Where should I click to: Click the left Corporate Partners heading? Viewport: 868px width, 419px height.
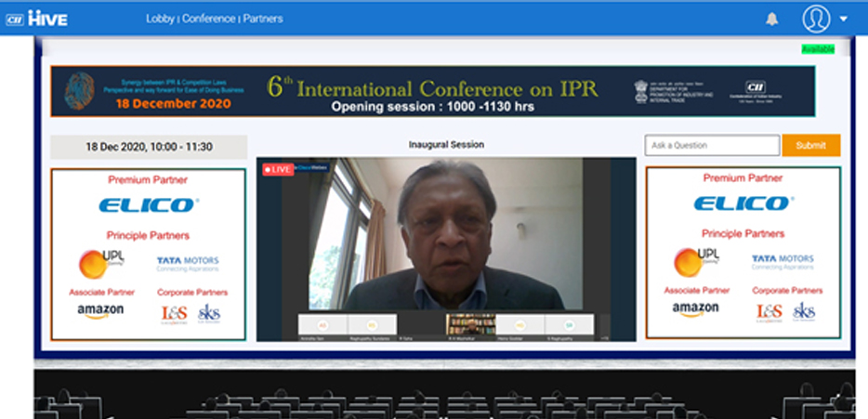coord(192,293)
